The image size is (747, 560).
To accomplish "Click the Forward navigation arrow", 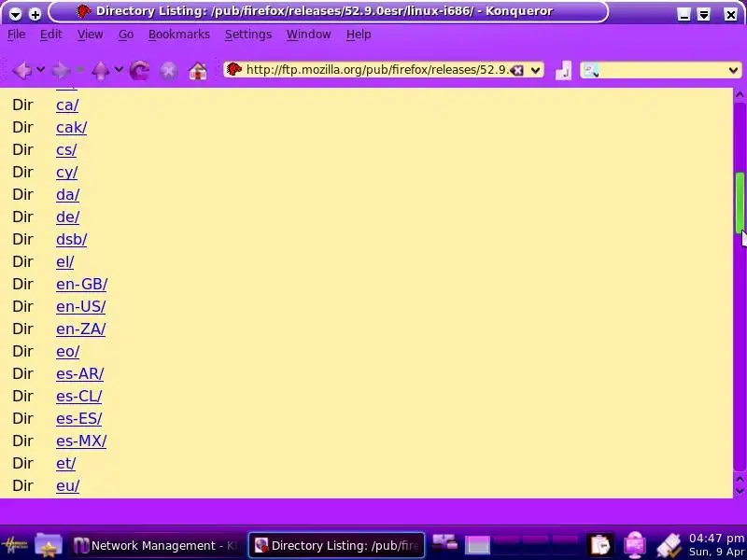I will (x=61, y=71).
